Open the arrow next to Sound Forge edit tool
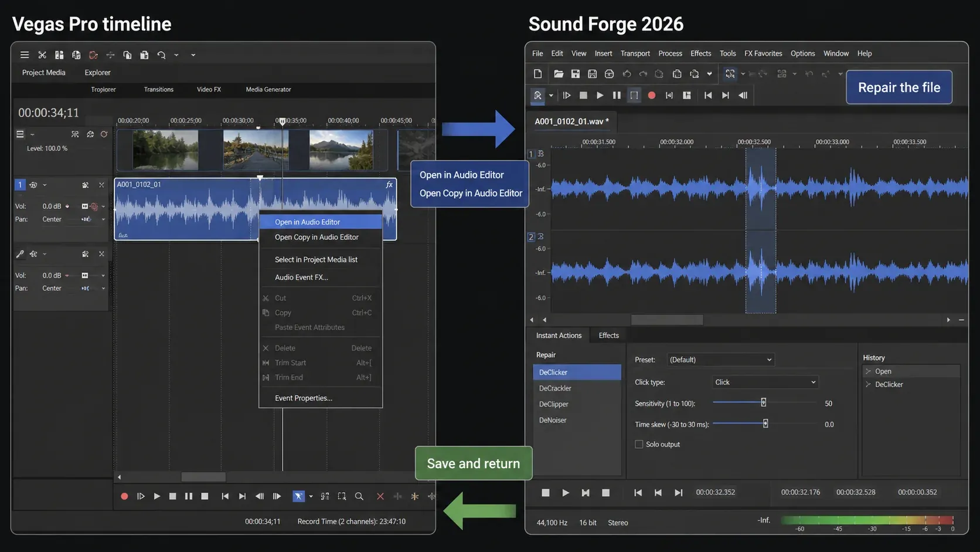The image size is (980, 552). (x=551, y=95)
